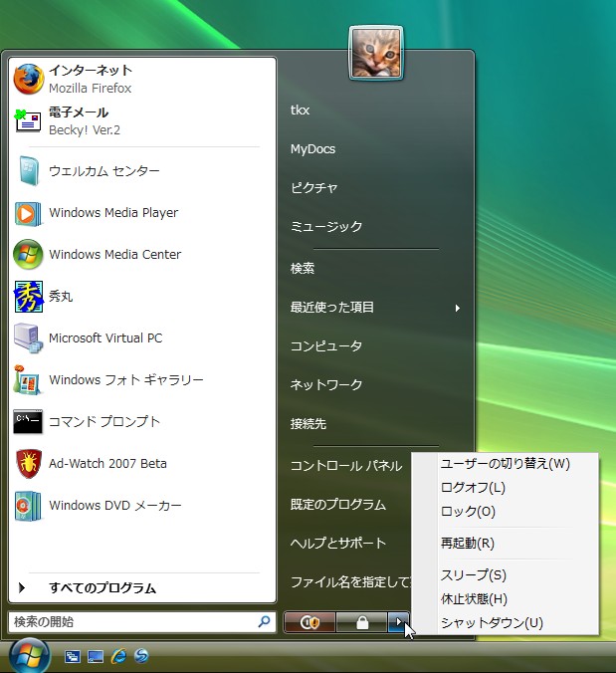Open MyDocs link
The height and width of the screenshot is (673, 616).
(312, 149)
